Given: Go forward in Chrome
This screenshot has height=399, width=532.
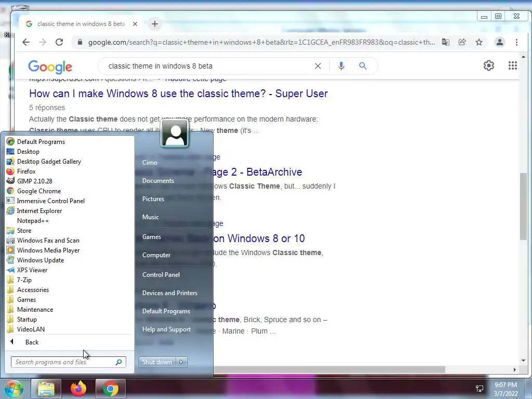Looking at the screenshot, I should click(43, 42).
